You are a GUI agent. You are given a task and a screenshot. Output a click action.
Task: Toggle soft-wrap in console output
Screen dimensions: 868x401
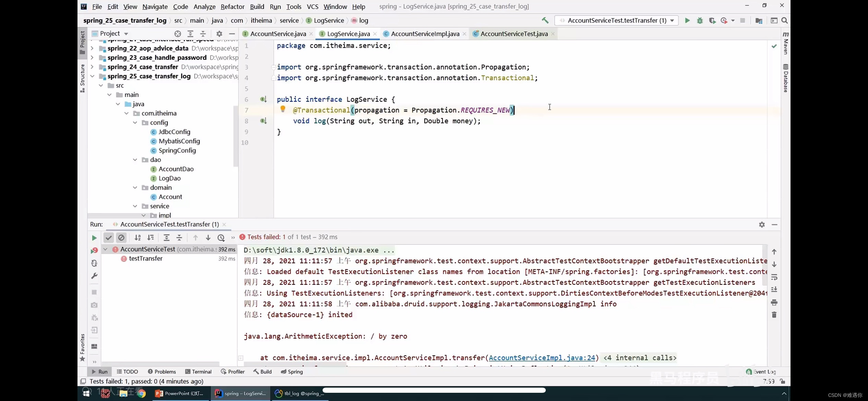[x=774, y=277]
